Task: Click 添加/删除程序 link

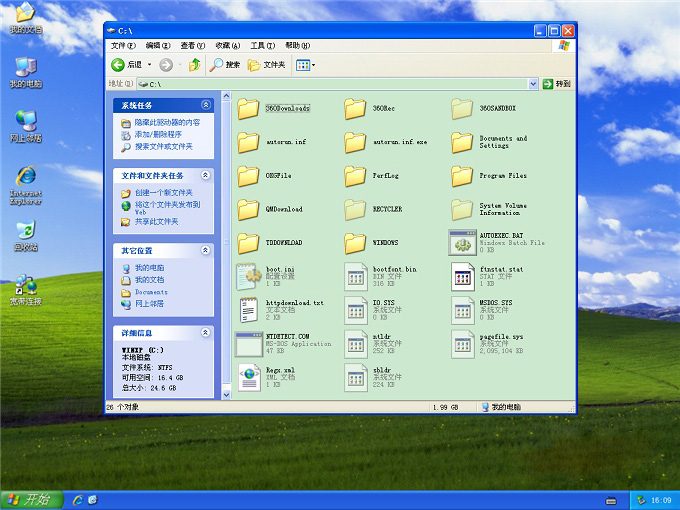Action: point(158,134)
